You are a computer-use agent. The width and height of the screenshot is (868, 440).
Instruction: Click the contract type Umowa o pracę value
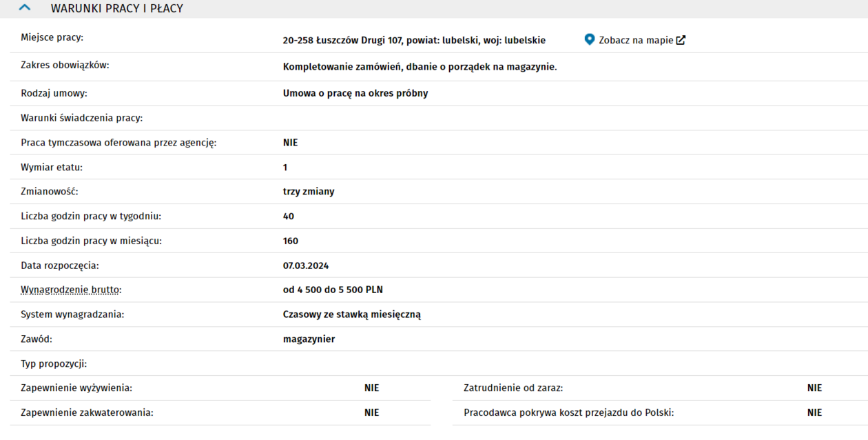point(355,93)
